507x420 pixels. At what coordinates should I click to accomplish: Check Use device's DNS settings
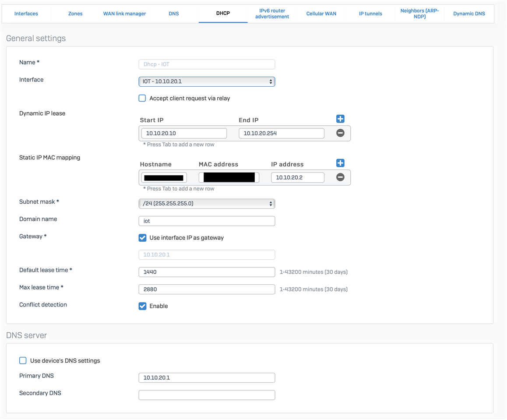[23, 360]
